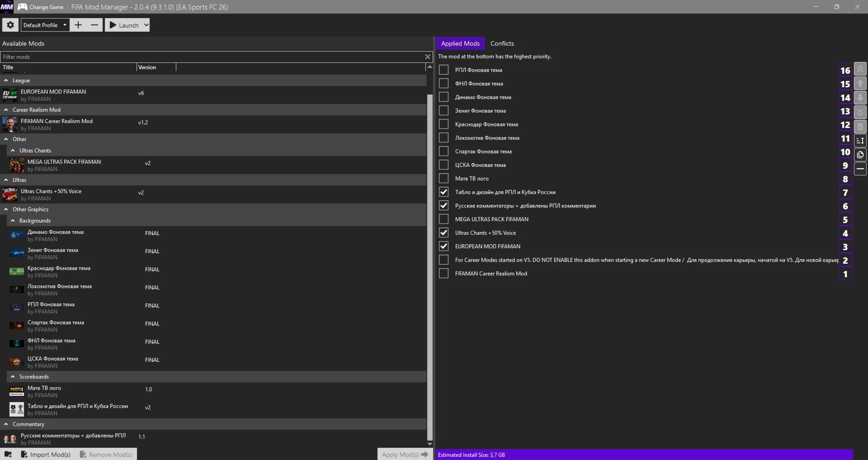
Task: Click Remove Mod(s) button
Action: point(106,454)
